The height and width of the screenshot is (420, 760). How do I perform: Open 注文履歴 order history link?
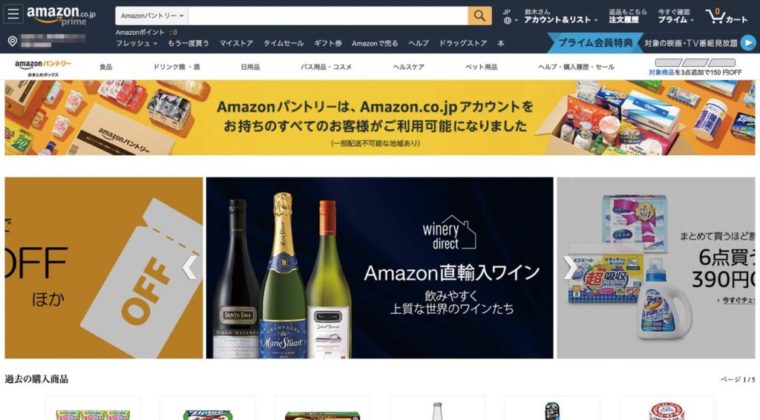tap(623, 20)
